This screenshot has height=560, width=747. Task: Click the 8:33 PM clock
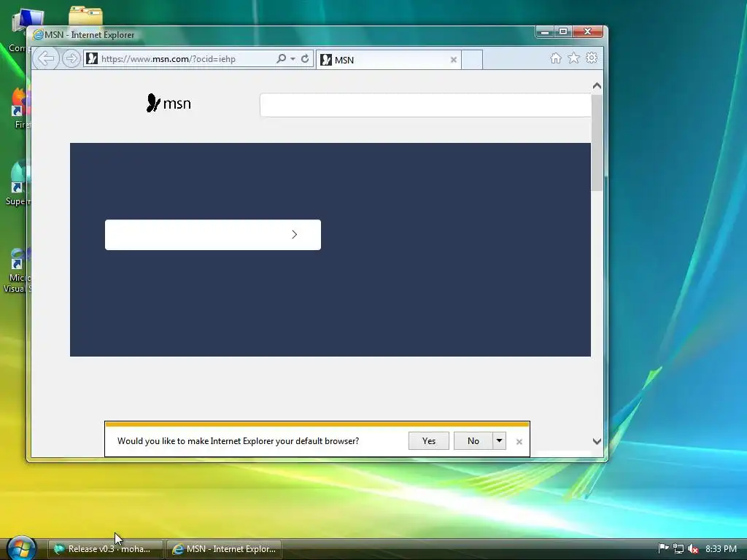721,549
